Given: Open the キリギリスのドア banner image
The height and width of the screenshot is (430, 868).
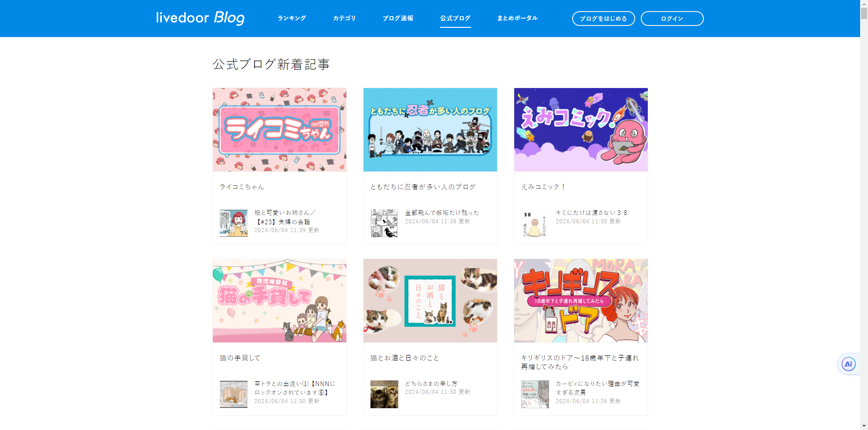Looking at the screenshot, I should click(581, 301).
